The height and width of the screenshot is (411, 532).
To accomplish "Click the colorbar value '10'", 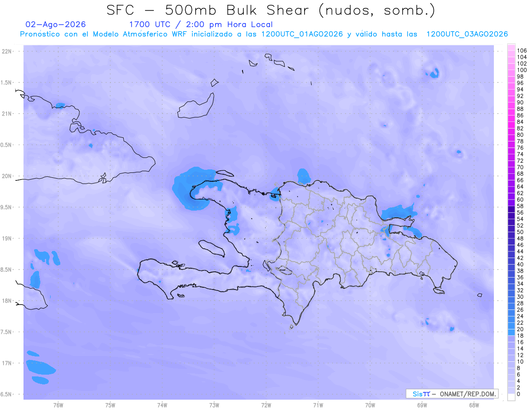I will coord(520,362).
